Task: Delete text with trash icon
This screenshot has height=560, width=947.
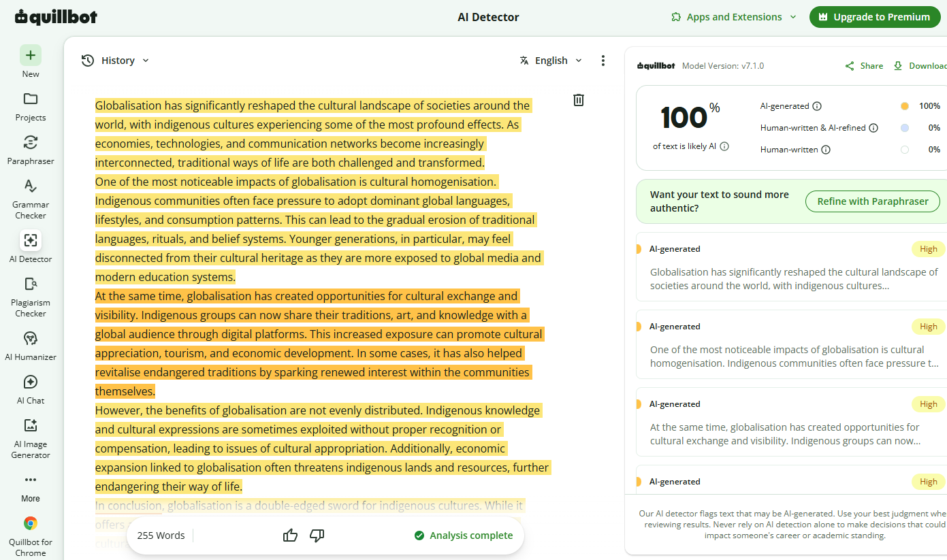Action: tap(579, 100)
